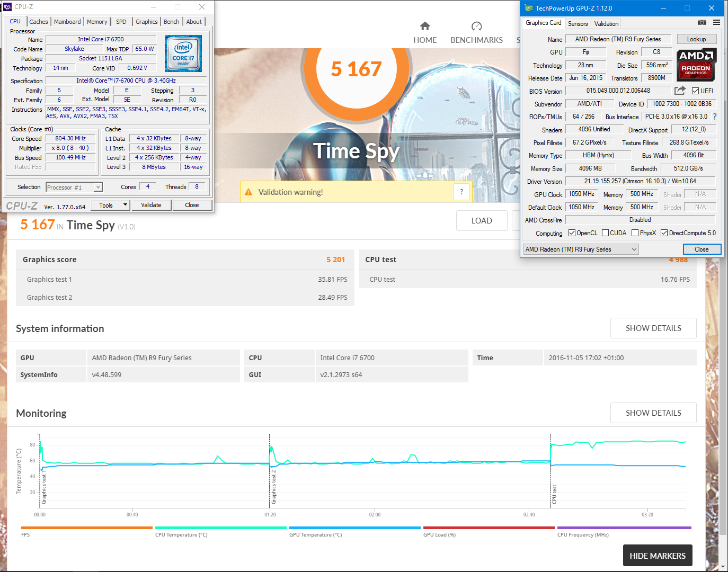The width and height of the screenshot is (728, 572).
Task: Toggle the DirectCompute 5.0 checkbox
Action: point(664,233)
